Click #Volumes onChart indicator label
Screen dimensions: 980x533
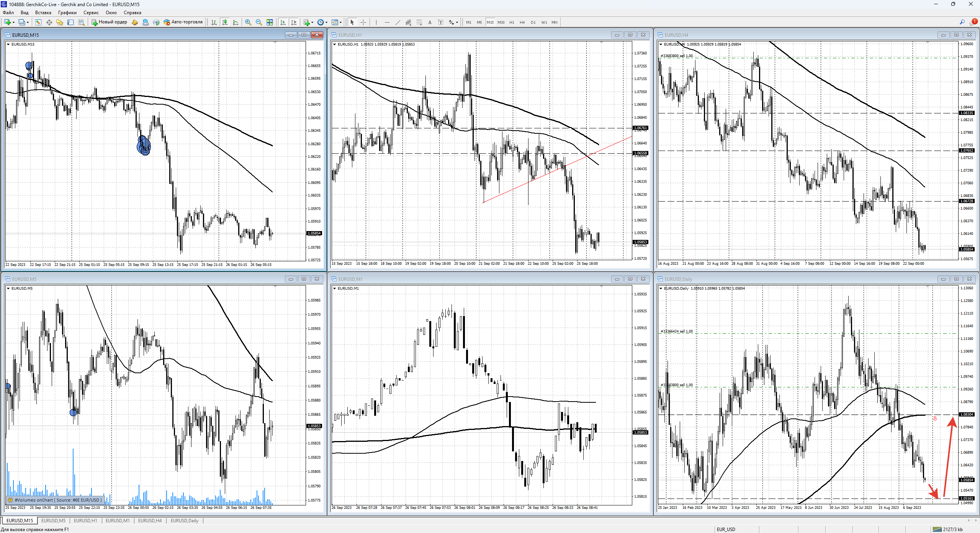[x=55, y=500]
